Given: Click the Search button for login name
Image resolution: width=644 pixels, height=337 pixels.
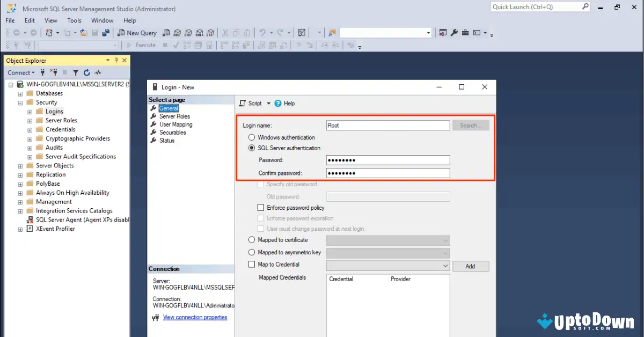Looking at the screenshot, I should point(471,125).
